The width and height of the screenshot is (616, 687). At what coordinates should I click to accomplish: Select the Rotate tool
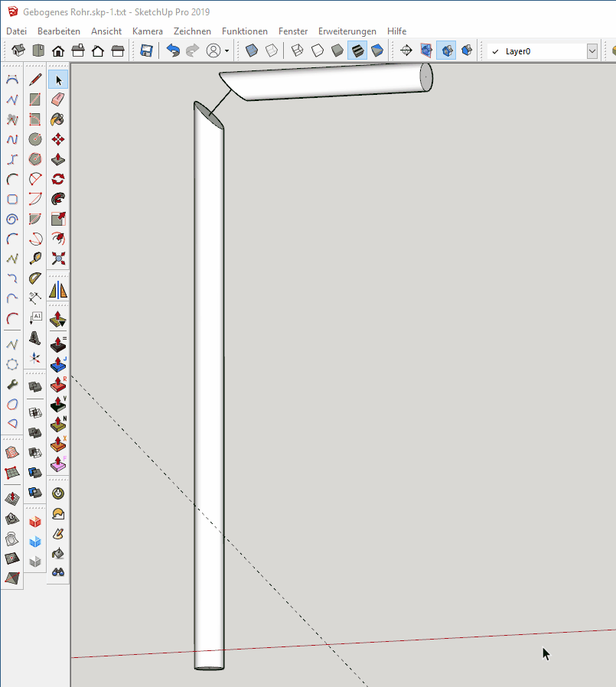click(x=58, y=179)
